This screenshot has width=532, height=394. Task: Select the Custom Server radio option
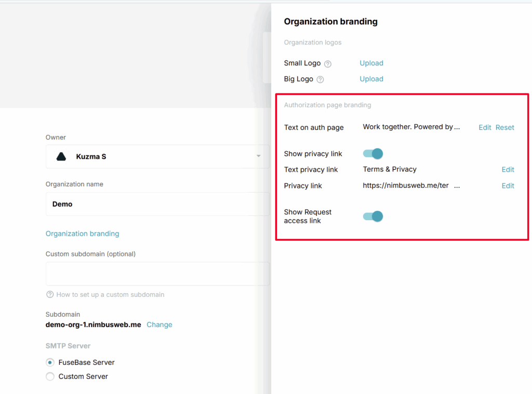pos(50,376)
